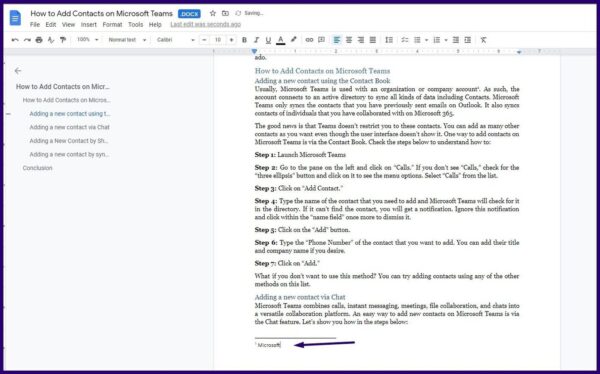This screenshot has height=374, width=600.
Task: Click the 'Last edit was seconds ago' link
Action: pyautogui.click(x=205, y=24)
